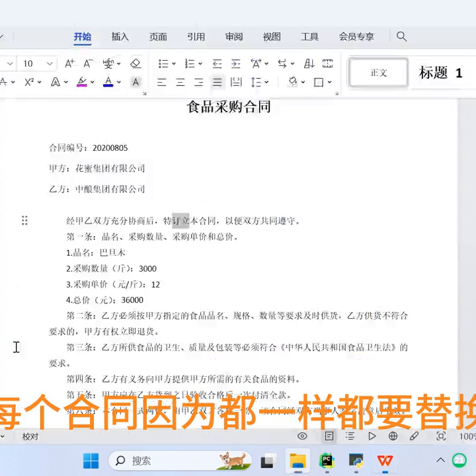Align text left

(x=162, y=82)
